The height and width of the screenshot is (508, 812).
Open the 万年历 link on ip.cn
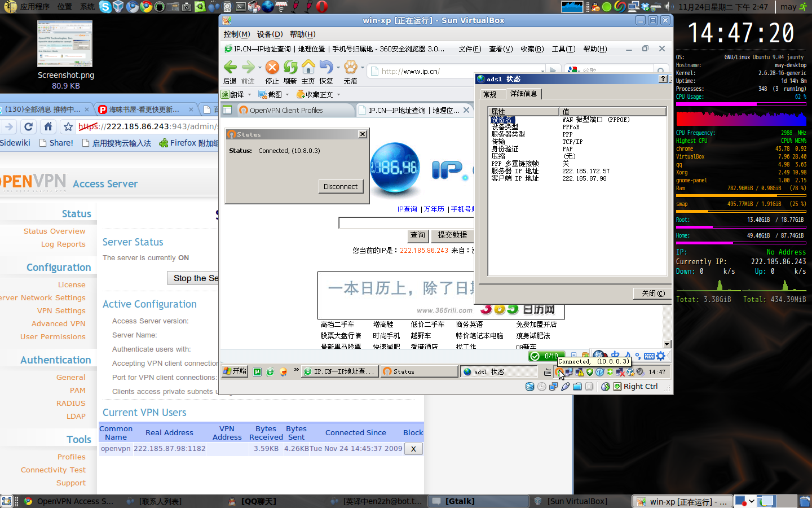pos(434,209)
